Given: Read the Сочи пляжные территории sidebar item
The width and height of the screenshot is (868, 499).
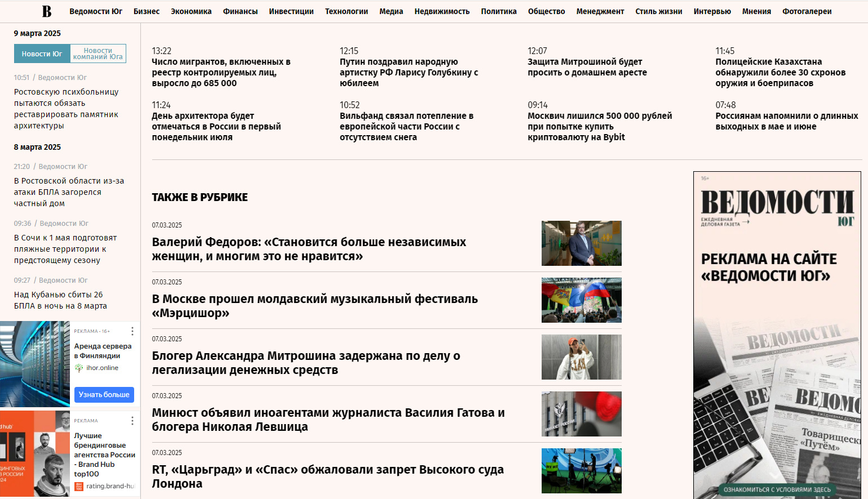Looking at the screenshot, I should click(x=65, y=249).
